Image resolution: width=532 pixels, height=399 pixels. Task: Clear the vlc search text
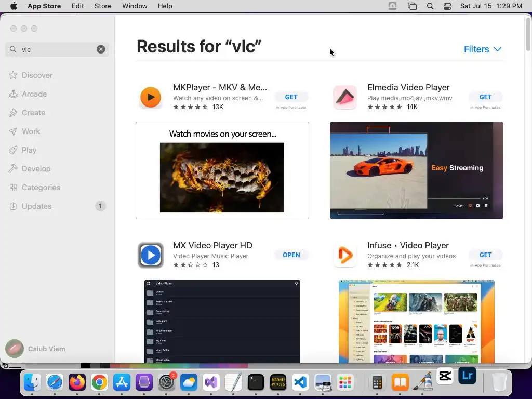click(101, 49)
